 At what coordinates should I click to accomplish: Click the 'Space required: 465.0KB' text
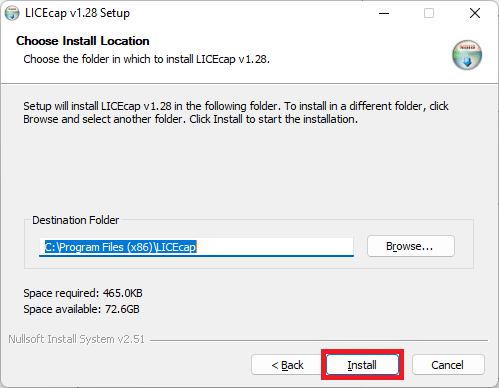pos(83,293)
